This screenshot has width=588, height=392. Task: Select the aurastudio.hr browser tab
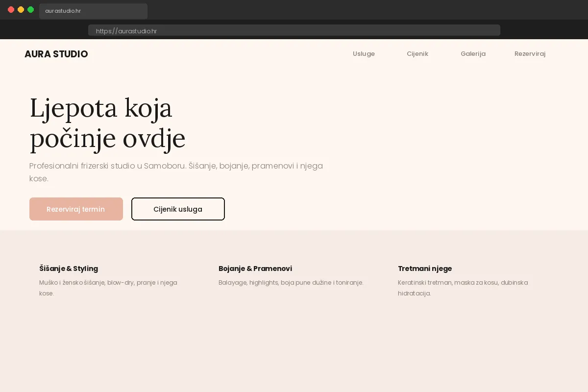pos(93,11)
